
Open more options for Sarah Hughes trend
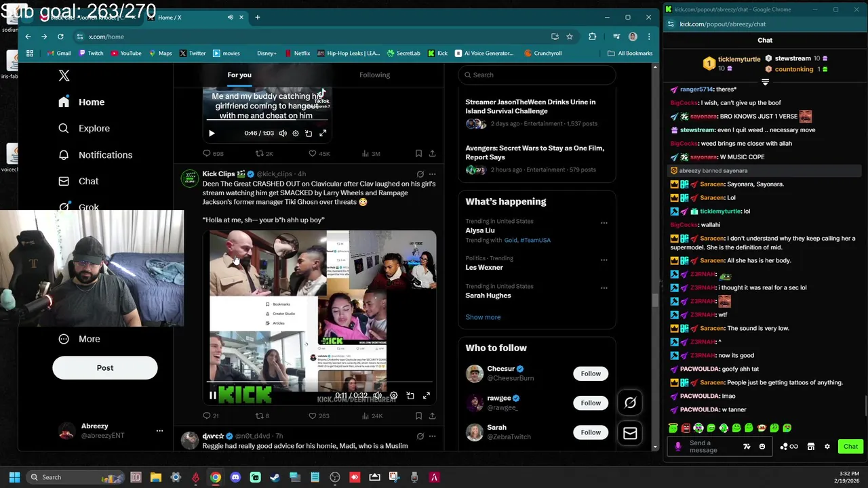point(604,288)
